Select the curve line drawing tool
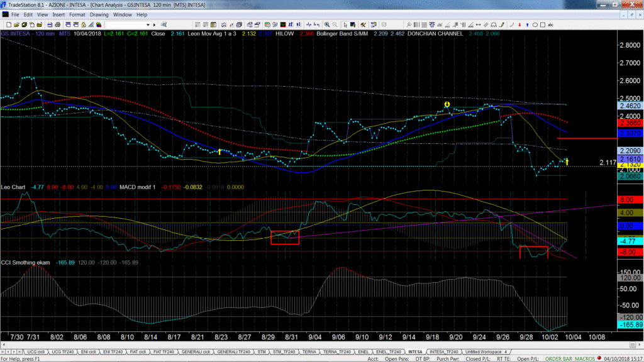The image size is (644, 362). [512, 25]
